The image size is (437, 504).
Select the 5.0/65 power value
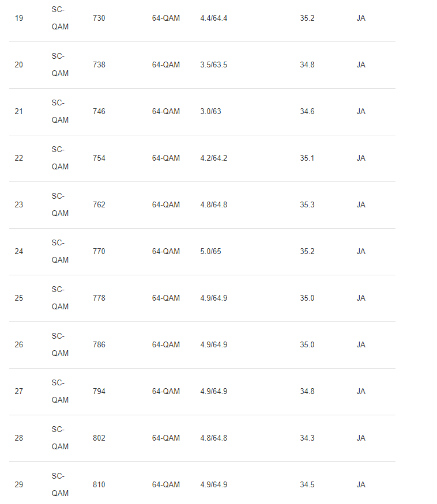tap(210, 252)
